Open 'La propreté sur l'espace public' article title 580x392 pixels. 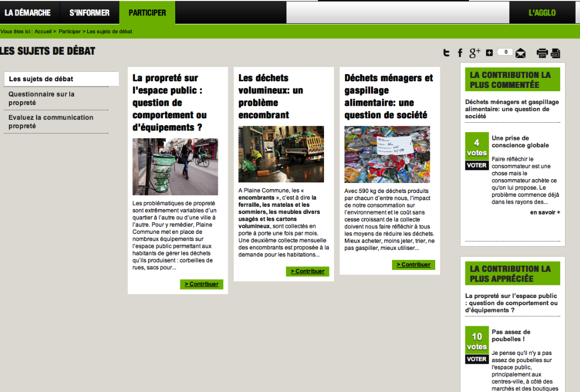tap(169, 102)
